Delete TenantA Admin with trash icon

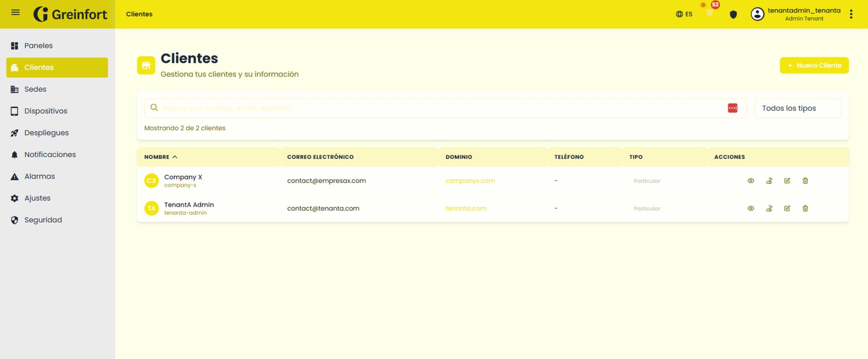805,208
